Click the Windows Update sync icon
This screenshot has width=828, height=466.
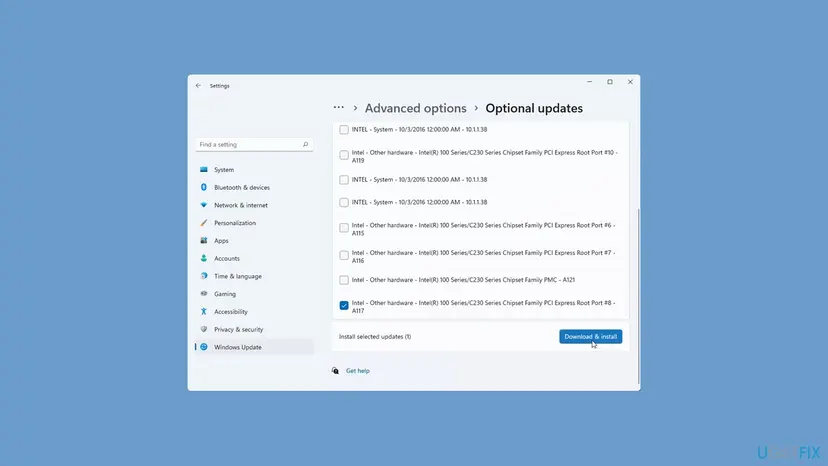coord(204,347)
